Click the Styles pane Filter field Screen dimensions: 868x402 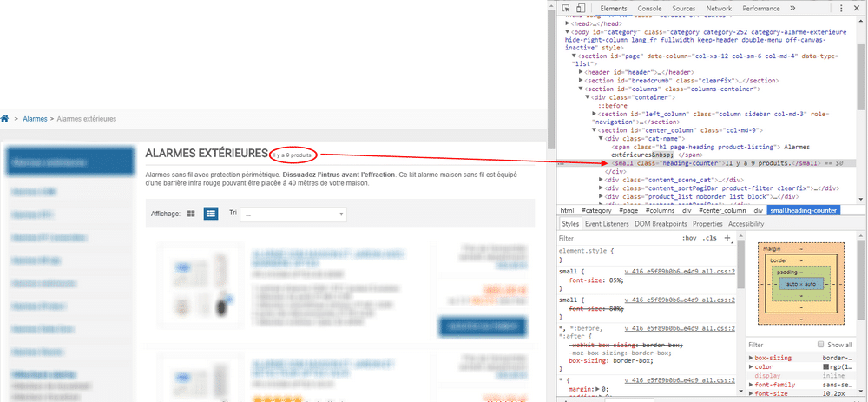pos(617,238)
